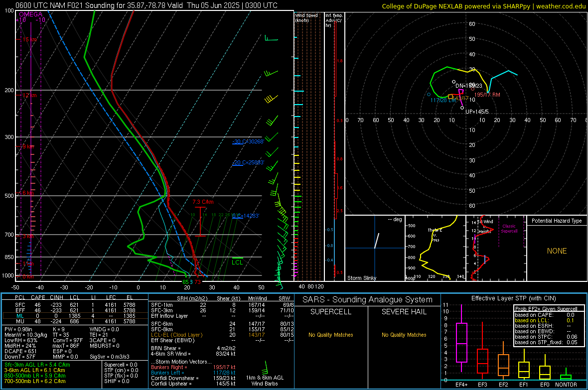Click 'LowRH = 63%' value
The width and height of the screenshot is (588, 390).
[20, 340]
